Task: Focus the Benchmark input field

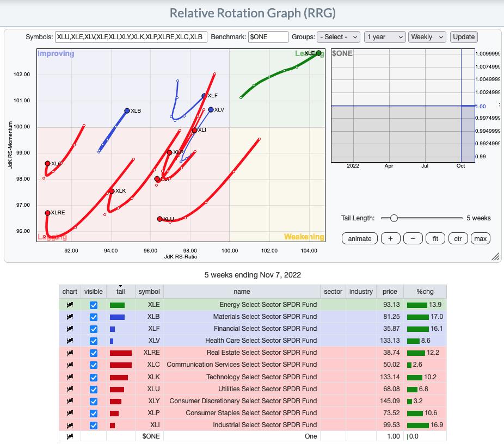Action: pyautogui.click(x=268, y=37)
